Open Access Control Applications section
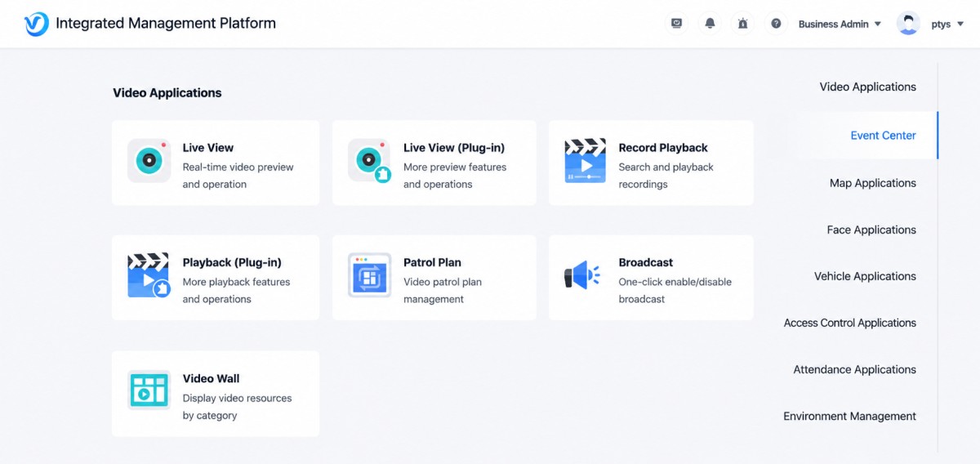980x464 pixels. click(x=849, y=323)
